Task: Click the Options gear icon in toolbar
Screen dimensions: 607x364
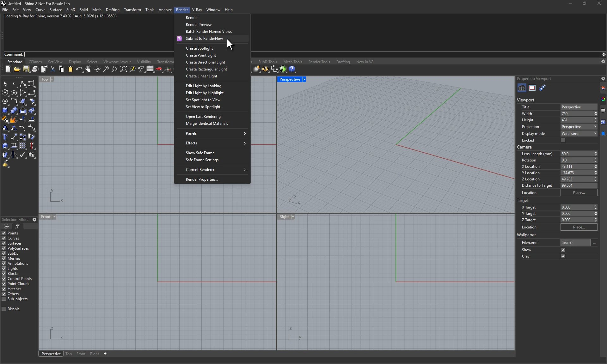Action: [x=265, y=69]
